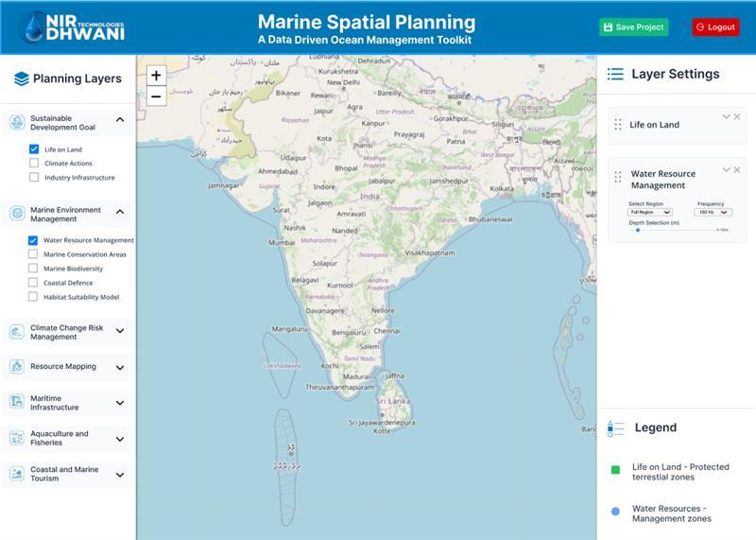Screen dimensions: 756x540
Task: Expand Climate Change Risk Management section
Action: point(120,331)
